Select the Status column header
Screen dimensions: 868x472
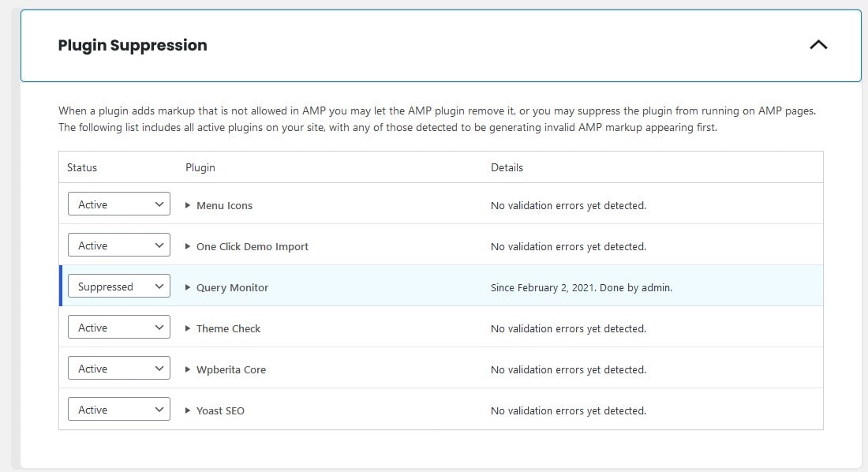(83, 167)
